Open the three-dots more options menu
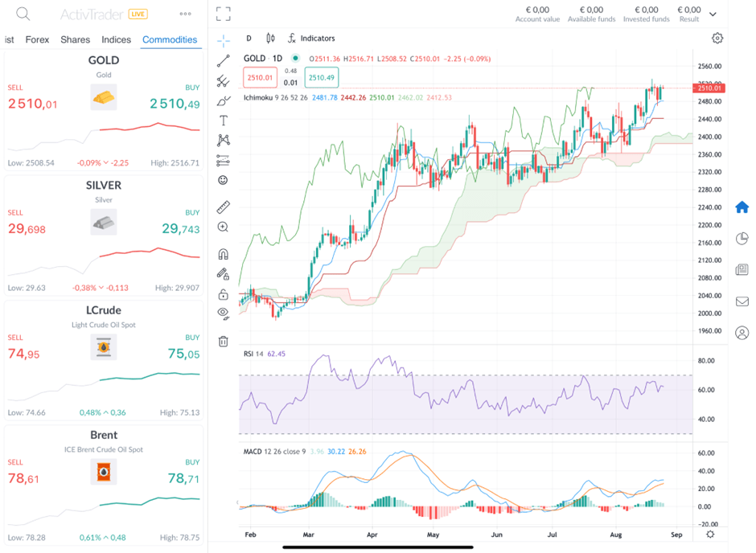Image resolution: width=756 pixels, height=553 pixels. click(x=186, y=14)
